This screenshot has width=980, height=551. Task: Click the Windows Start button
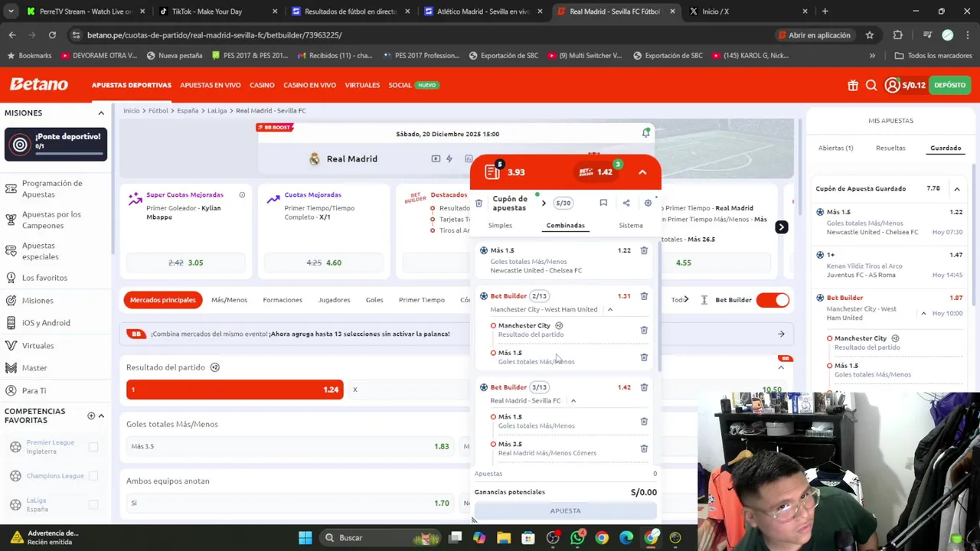[305, 538]
